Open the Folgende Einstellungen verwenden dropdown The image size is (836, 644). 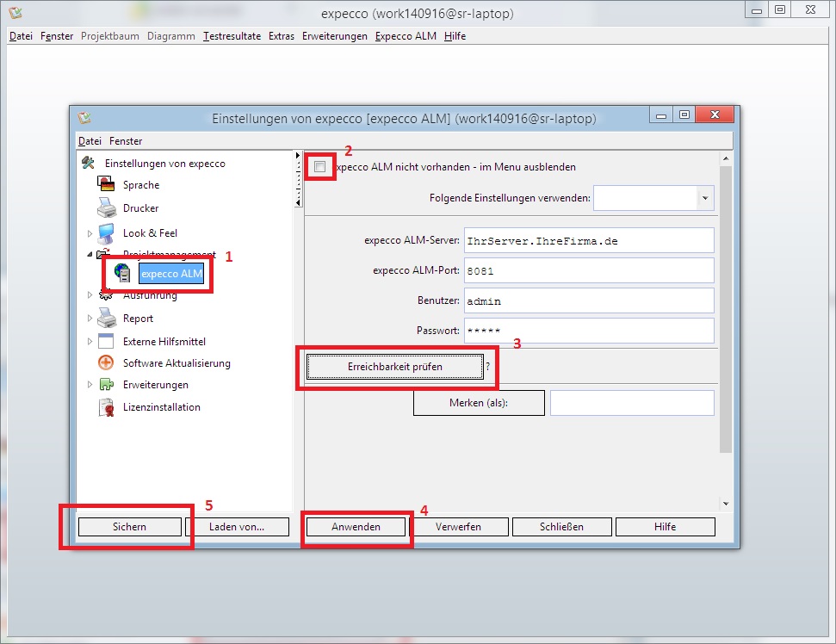click(706, 198)
